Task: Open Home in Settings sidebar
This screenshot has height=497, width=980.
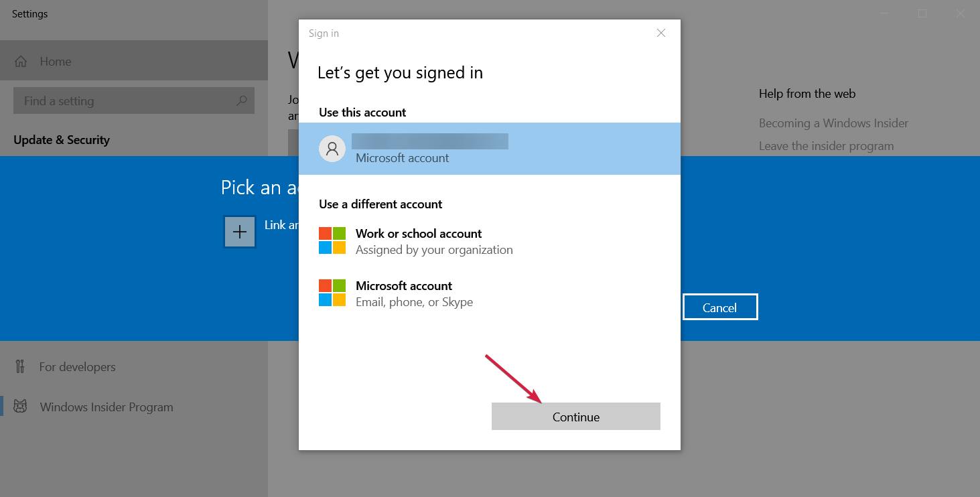Action: (134, 61)
